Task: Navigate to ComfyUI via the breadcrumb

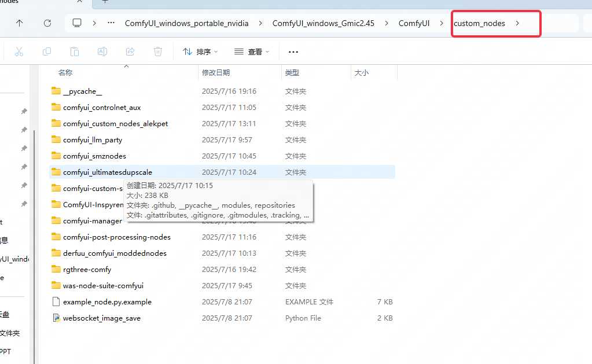Action: tap(414, 23)
